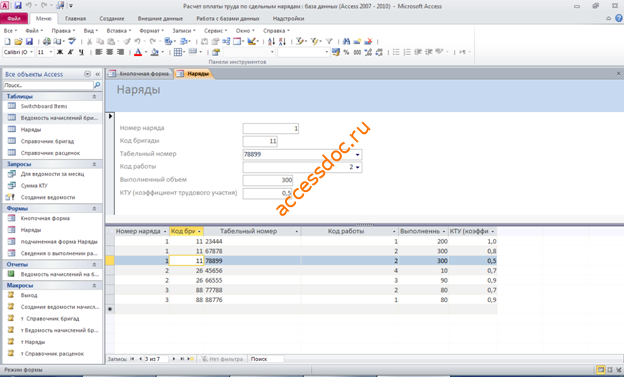Image resolution: width=624 pixels, height=377 pixels.
Task: Click the Выполненный объем field showing 300
Action: pyautogui.click(x=268, y=180)
